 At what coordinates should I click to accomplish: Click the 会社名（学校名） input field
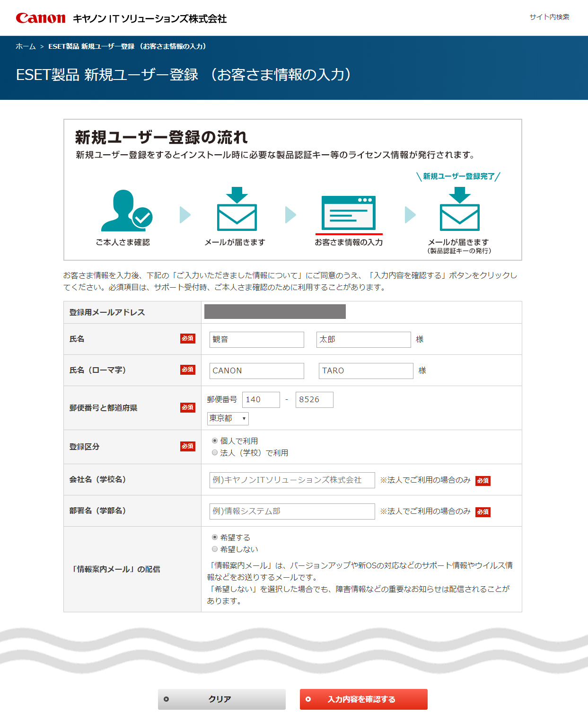pos(292,480)
